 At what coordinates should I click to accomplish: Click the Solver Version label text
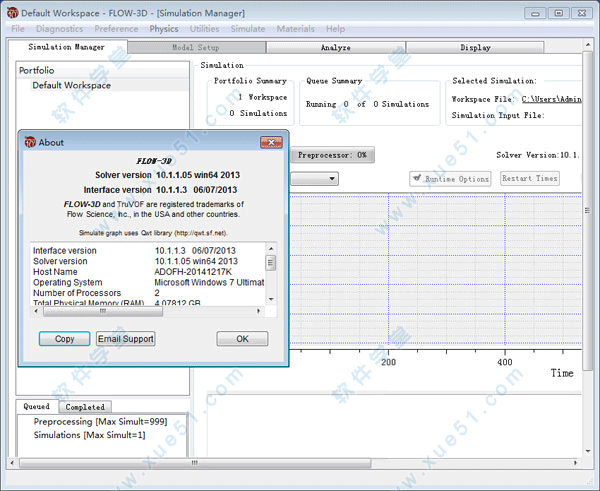click(x=537, y=155)
